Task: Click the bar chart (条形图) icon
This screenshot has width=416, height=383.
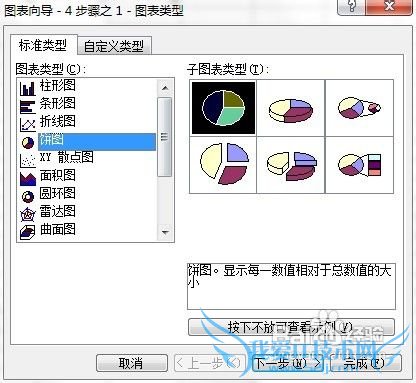Action: tap(28, 106)
